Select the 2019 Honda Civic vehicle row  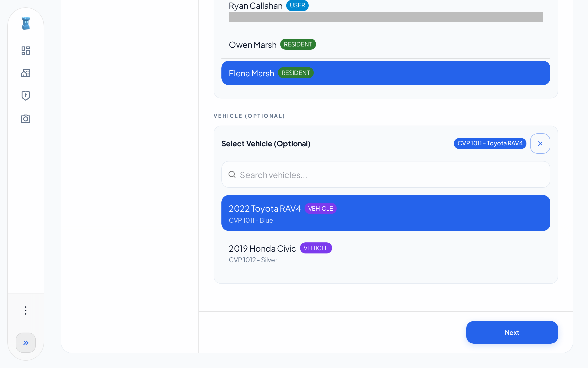coord(386,253)
